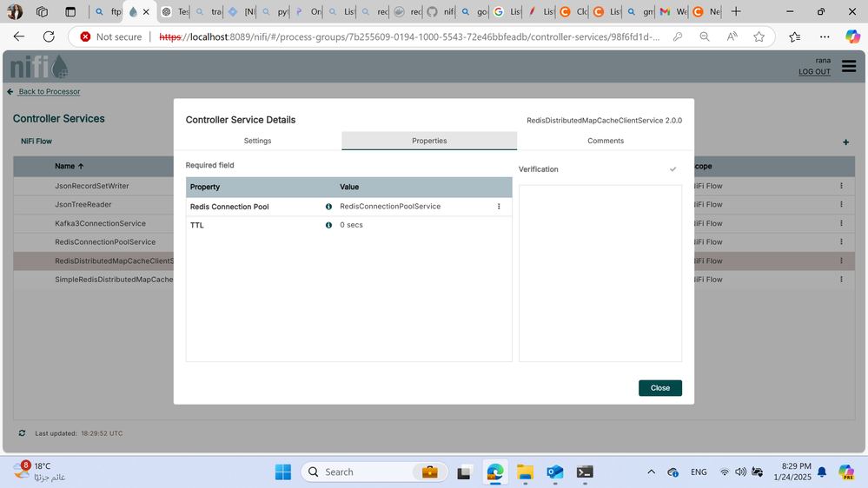Click the browser address bar URL
This screenshot has width=868, height=488.
pos(409,36)
